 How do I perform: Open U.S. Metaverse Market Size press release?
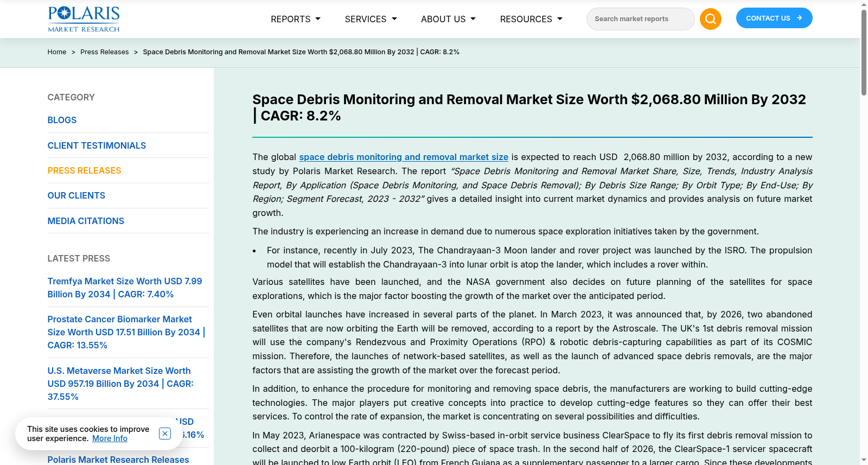point(120,384)
